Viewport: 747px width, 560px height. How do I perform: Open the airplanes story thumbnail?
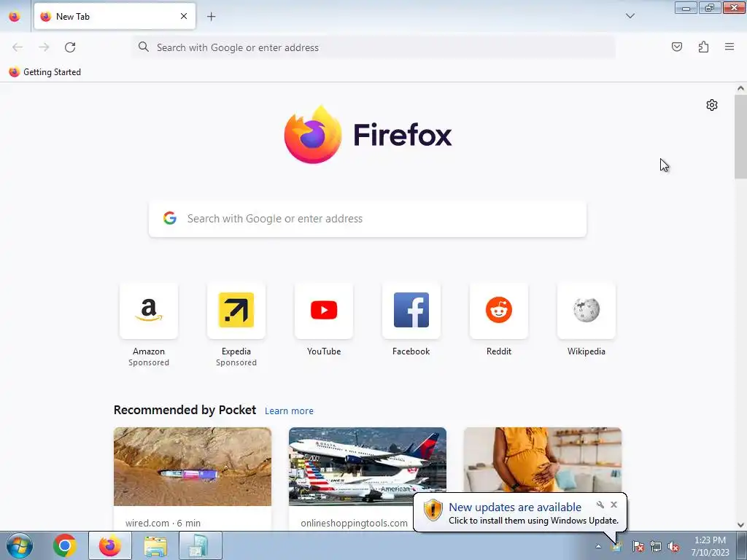click(368, 467)
